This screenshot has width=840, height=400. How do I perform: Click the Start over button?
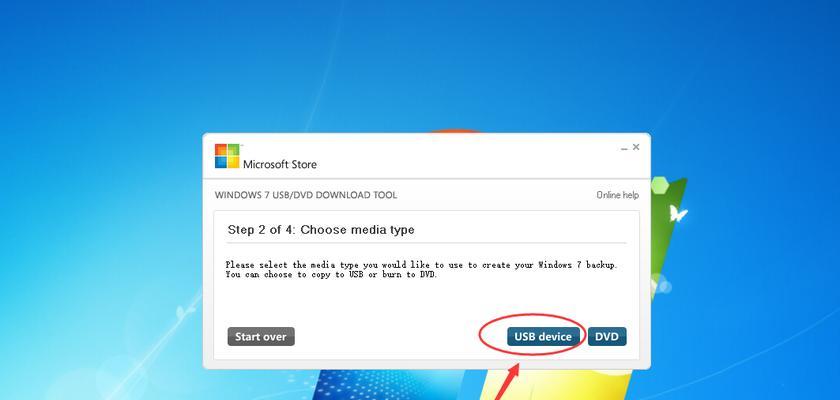[261, 337]
